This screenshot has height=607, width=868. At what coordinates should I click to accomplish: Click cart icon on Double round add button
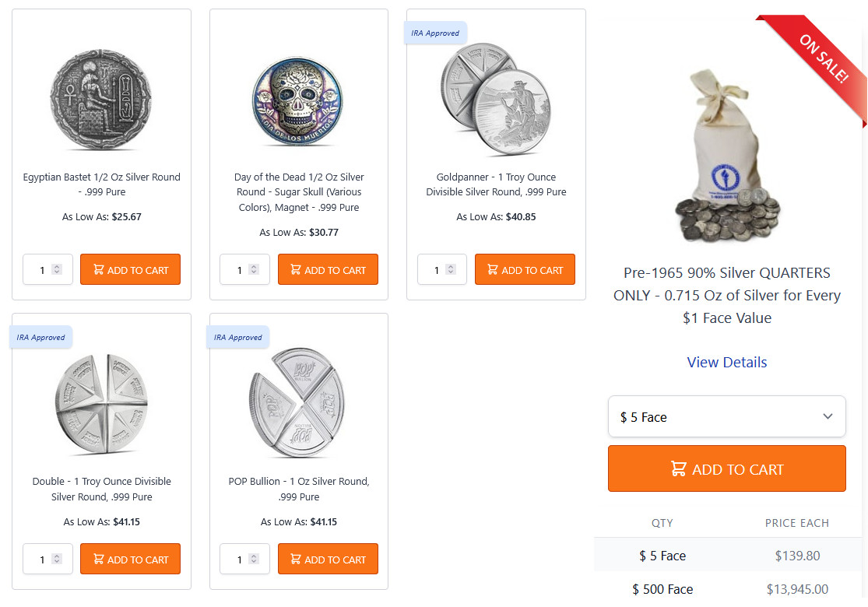pyautogui.click(x=98, y=560)
